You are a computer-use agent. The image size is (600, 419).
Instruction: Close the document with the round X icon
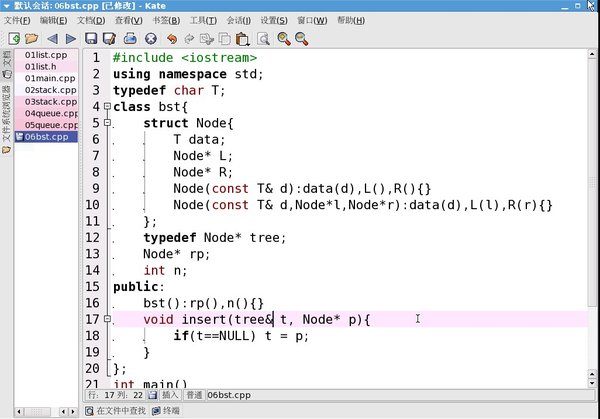click(151, 39)
